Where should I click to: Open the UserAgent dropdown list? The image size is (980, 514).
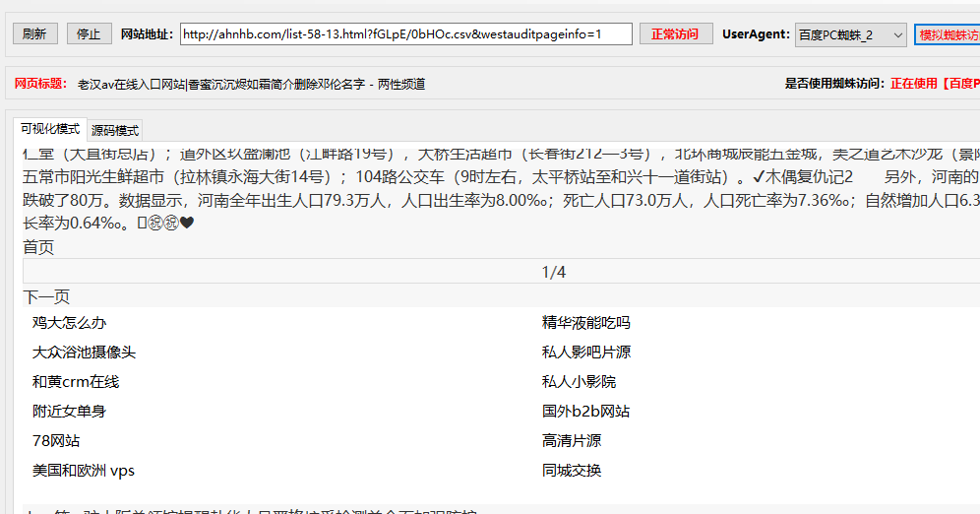(x=850, y=35)
